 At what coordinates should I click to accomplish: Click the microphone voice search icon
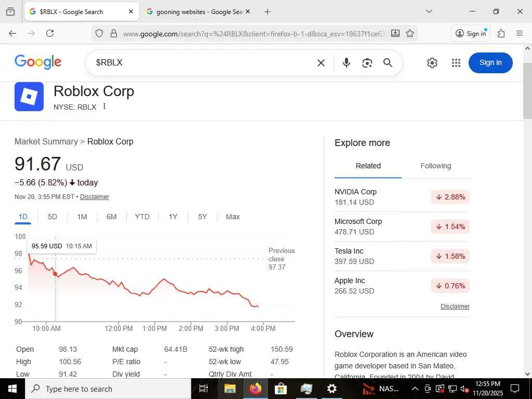pyautogui.click(x=347, y=63)
